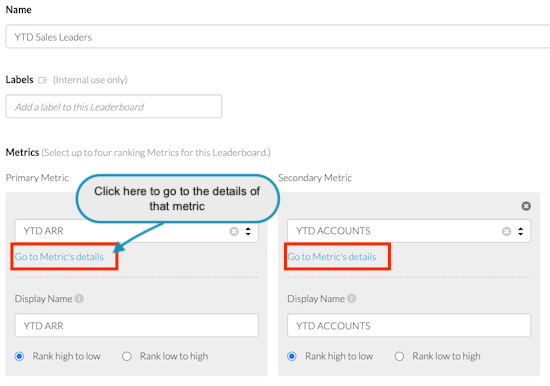Show Display Name info for Secondary Metric
This screenshot has height=386, width=550.
[x=351, y=298]
